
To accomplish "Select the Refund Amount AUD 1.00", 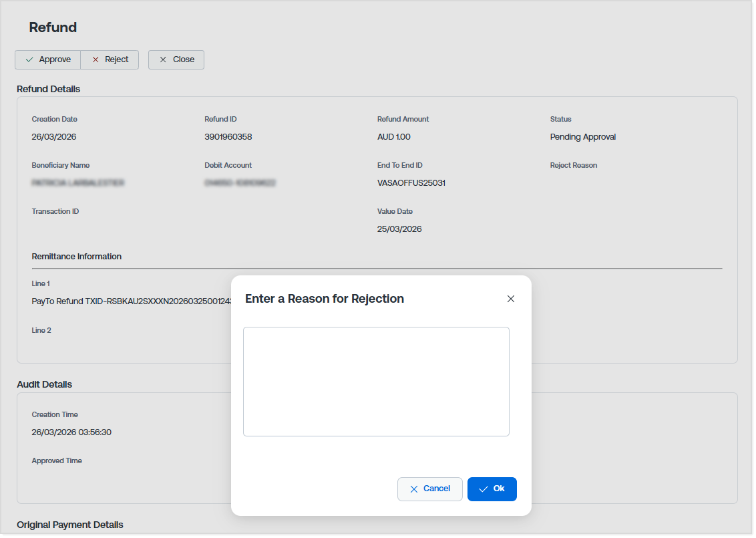I will [394, 137].
